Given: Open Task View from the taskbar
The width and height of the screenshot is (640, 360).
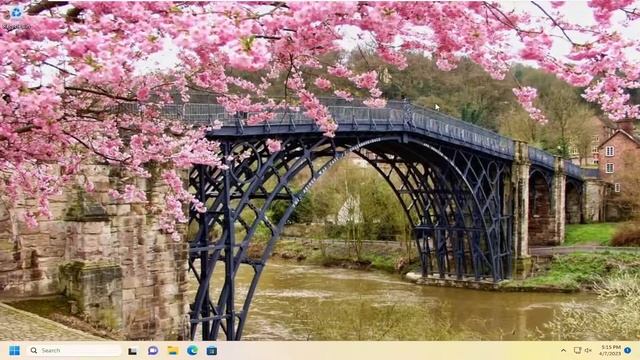Looking at the screenshot, I should pyautogui.click(x=132, y=351).
